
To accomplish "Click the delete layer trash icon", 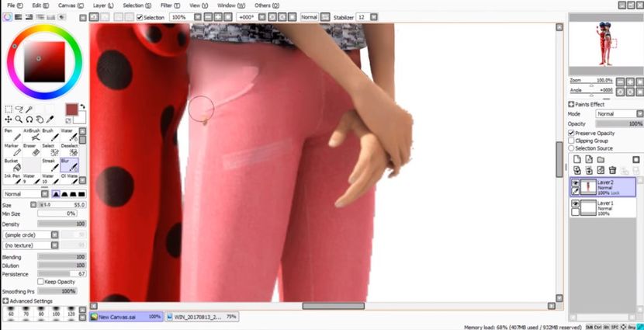I will (x=612, y=169).
